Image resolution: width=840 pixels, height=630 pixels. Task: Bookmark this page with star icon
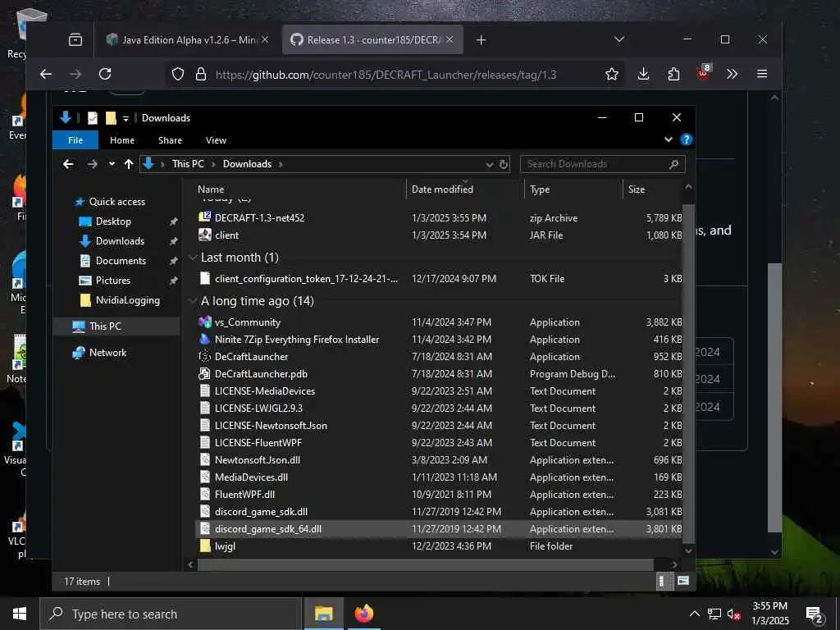click(611, 74)
